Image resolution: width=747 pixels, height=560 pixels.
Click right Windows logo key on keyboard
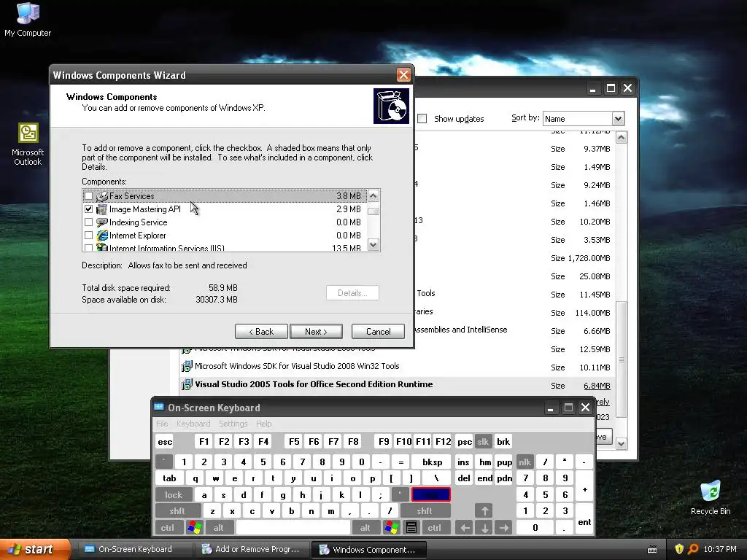[x=392, y=528]
